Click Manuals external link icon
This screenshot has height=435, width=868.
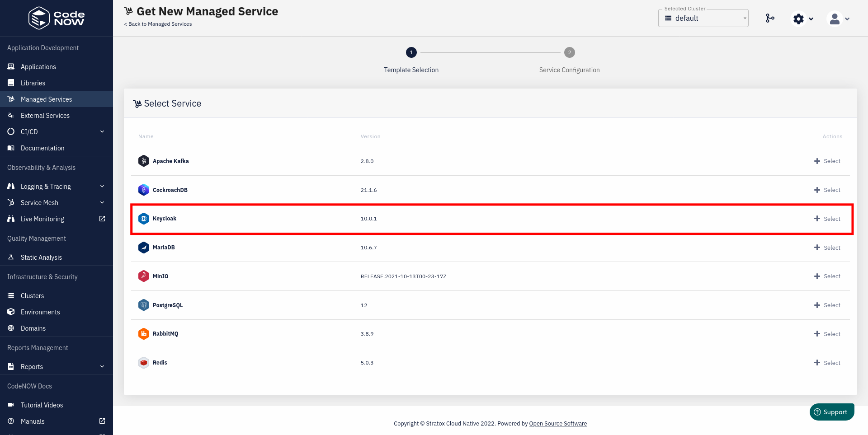point(102,421)
